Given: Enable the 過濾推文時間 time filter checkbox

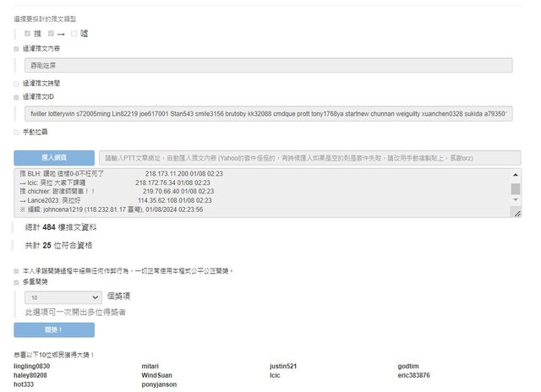Looking at the screenshot, I should [x=17, y=84].
